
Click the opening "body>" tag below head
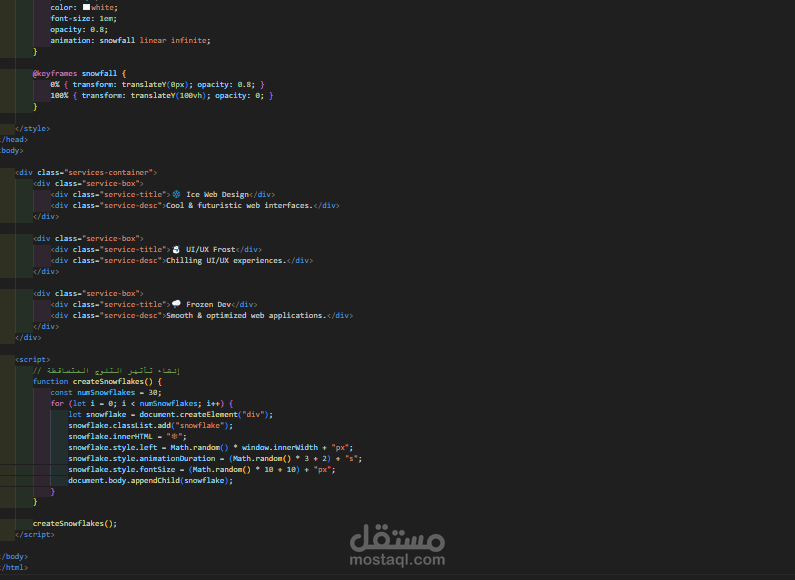(x=12, y=151)
